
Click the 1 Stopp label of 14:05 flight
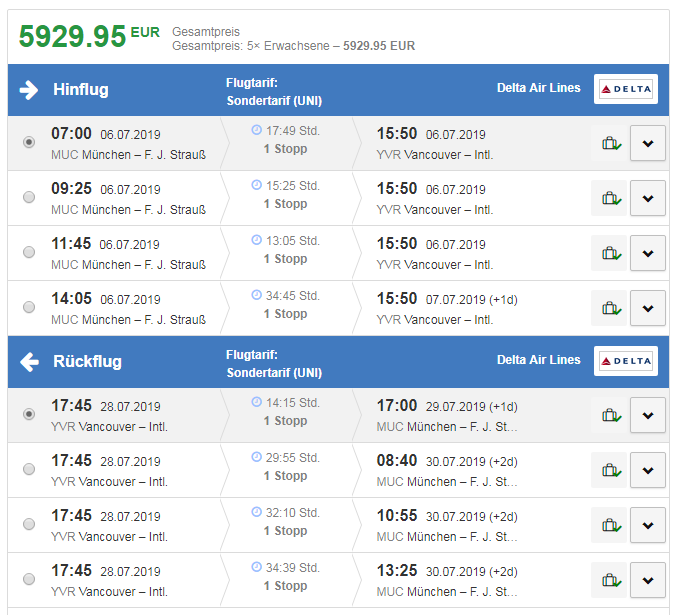coord(285,314)
